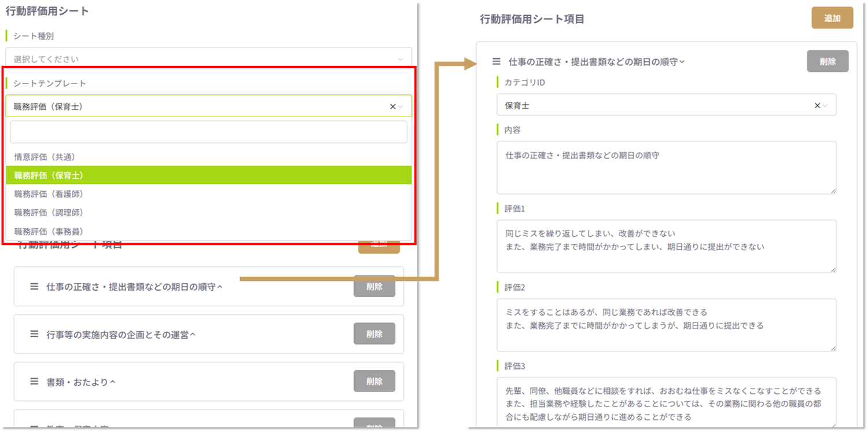Open the シート種別 dropdown
The height and width of the screenshot is (432, 868).
coord(208,59)
